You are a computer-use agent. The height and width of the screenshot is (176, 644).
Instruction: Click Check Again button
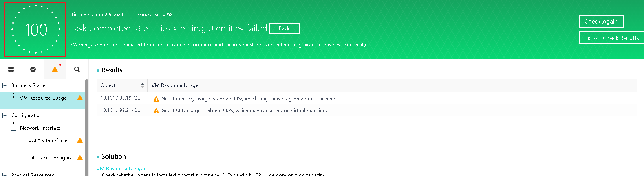[x=601, y=21]
